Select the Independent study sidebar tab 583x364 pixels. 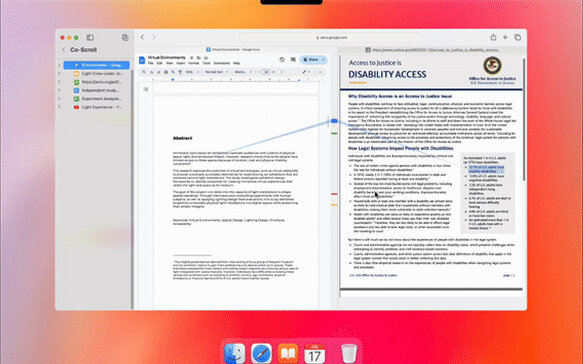coord(97,90)
